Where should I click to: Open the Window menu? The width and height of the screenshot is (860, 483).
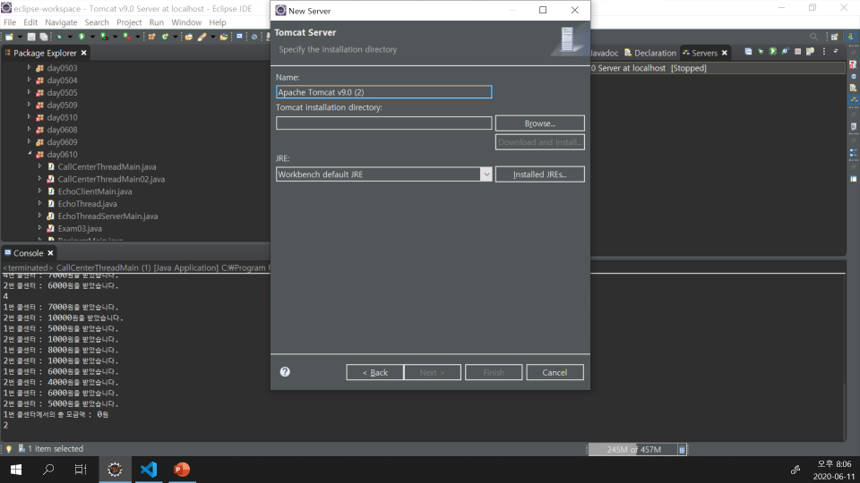point(186,22)
